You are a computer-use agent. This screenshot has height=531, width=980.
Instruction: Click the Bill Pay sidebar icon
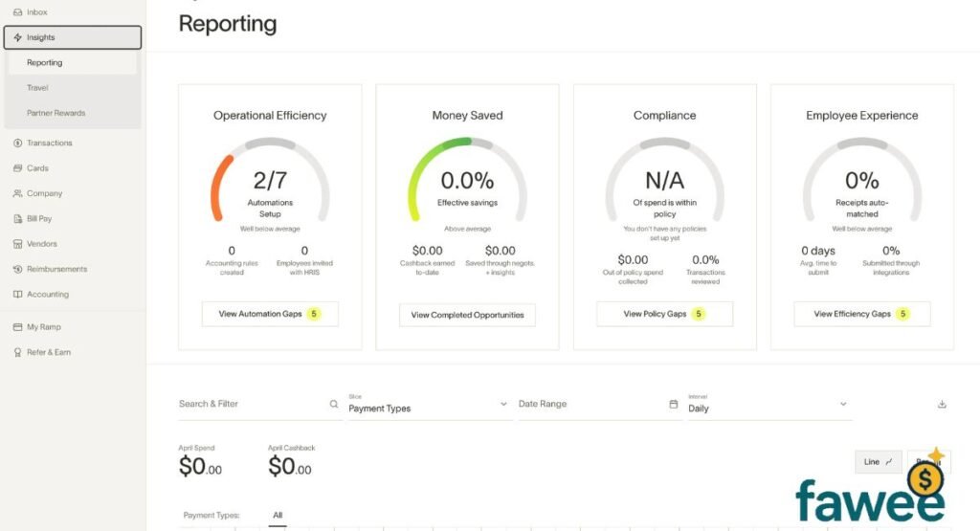(x=17, y=219)
